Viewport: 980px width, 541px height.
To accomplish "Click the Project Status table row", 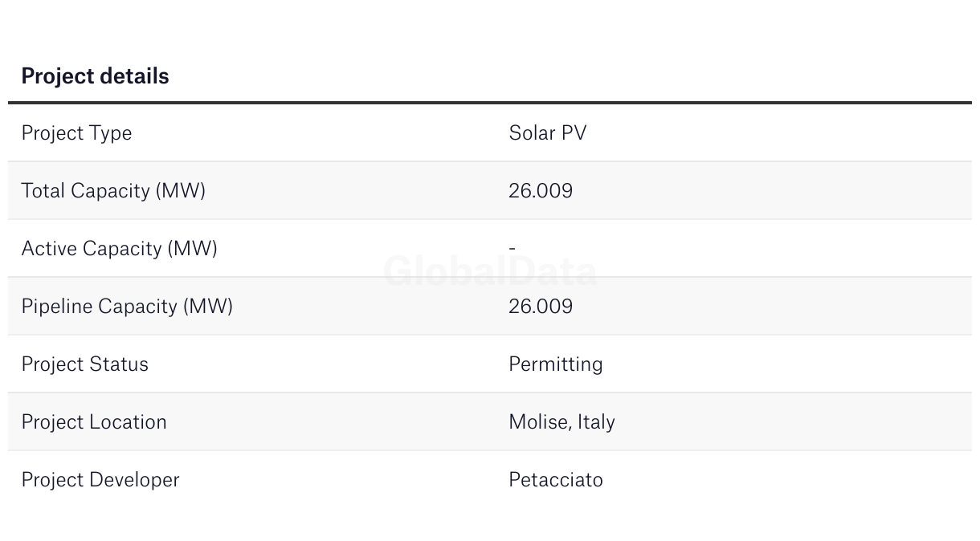I will pyautogui.click(x=490, y=364).
